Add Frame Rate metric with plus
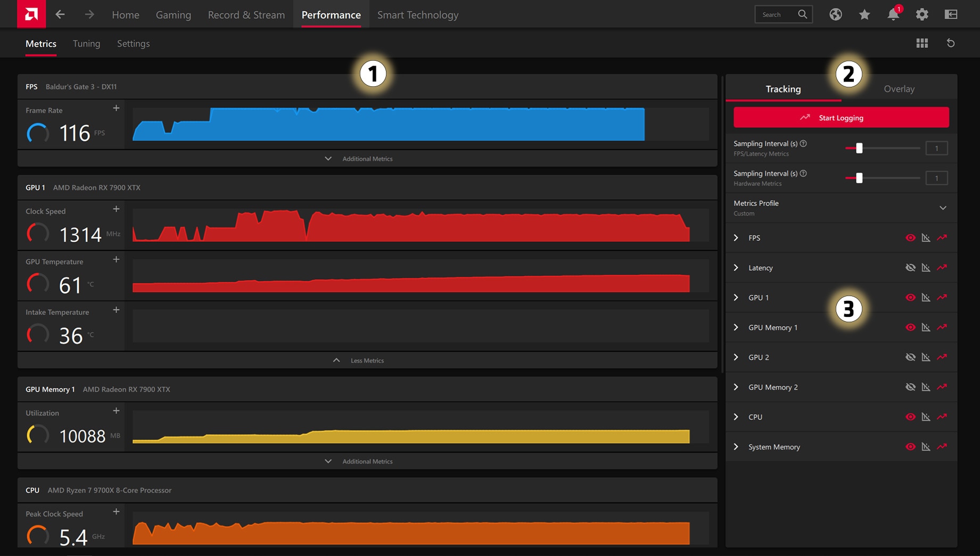 tap(116, 108)
